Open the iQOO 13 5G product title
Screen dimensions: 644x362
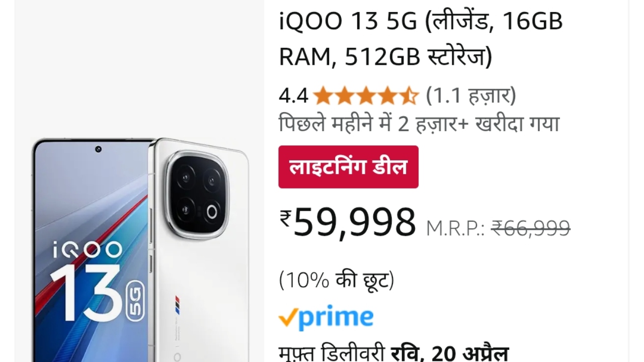[421, 40]
